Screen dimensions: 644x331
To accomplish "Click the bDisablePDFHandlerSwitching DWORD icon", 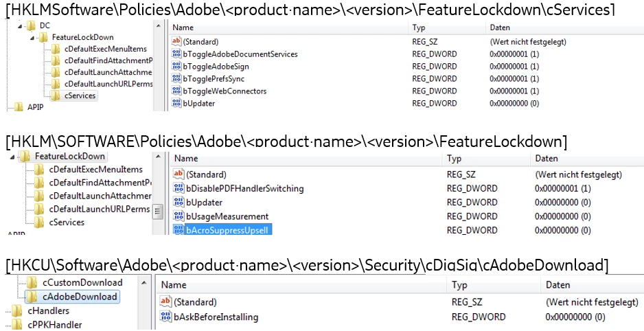I will (x=179, y=188).
